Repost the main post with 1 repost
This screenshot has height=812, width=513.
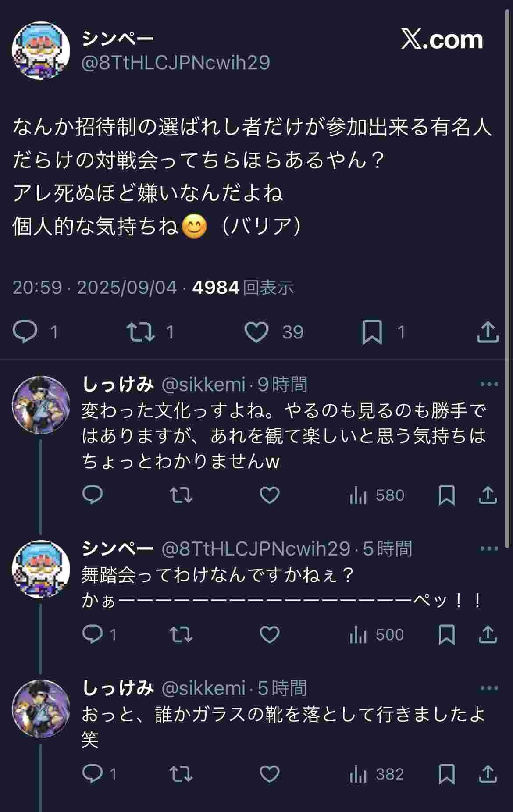coord(141,332)
